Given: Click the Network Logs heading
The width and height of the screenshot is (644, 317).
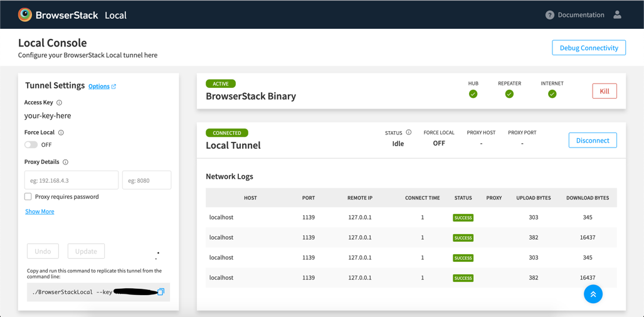Looking at the screenshot, I should coord(229,176).
